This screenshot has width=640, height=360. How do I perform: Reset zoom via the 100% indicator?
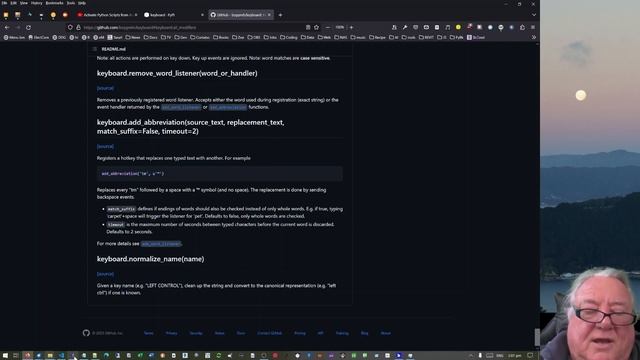[x=340, y=27]
